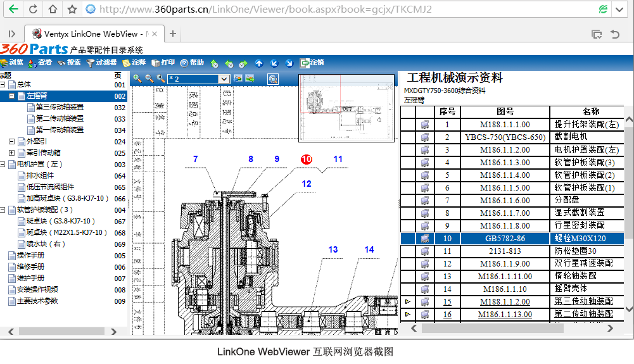Click the second picture icon with arrow

250,78
